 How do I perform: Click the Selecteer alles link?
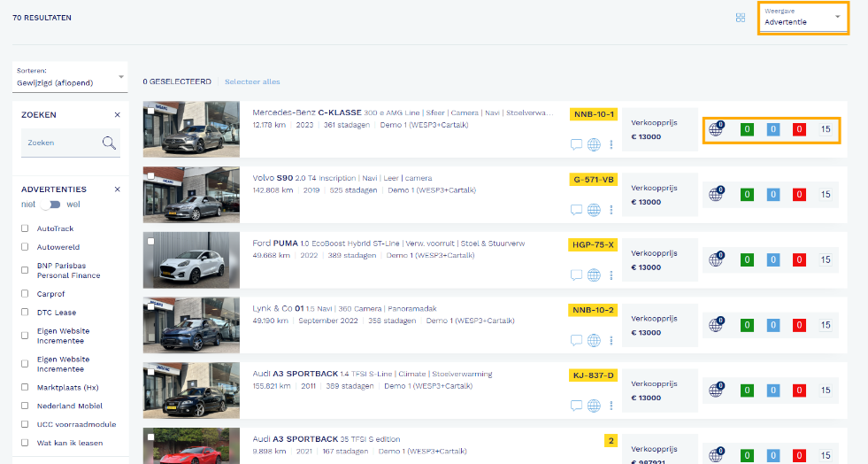click(252, 81)
